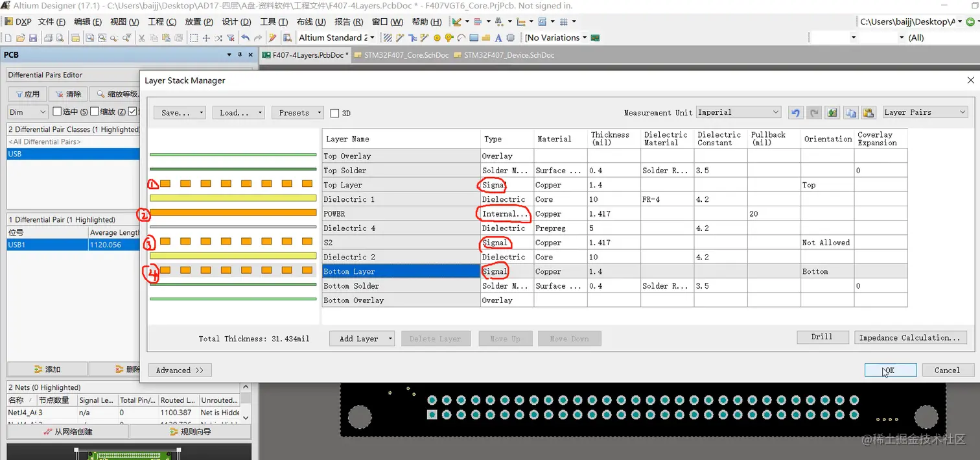Open the DXP menu

[18, 22]
